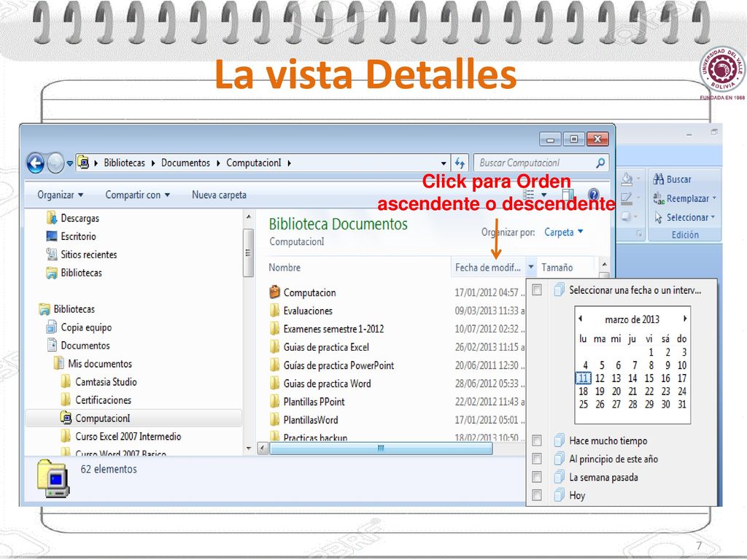747x560 pixels.
Task: Select day 15 in the calendar
Action: pos(649,378)
